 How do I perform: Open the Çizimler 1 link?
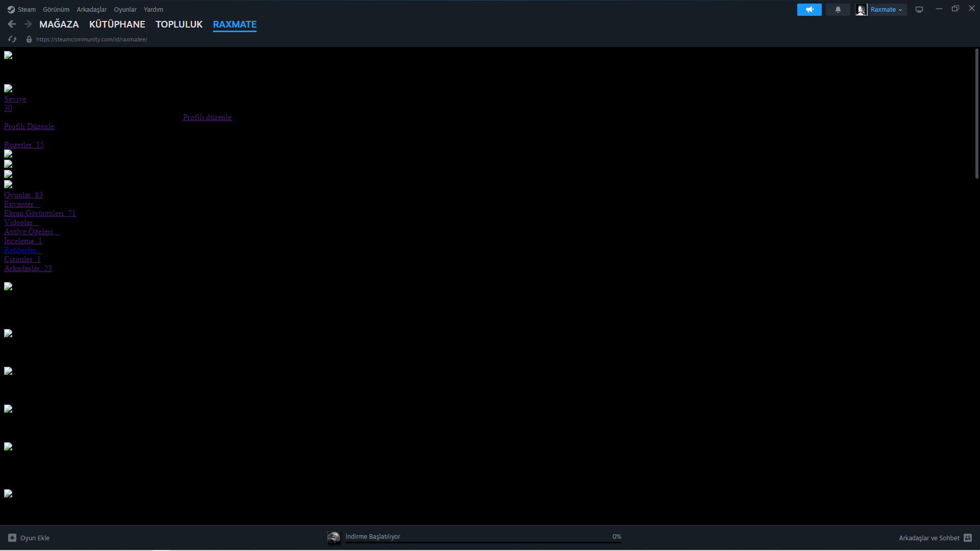coord(22,259)
